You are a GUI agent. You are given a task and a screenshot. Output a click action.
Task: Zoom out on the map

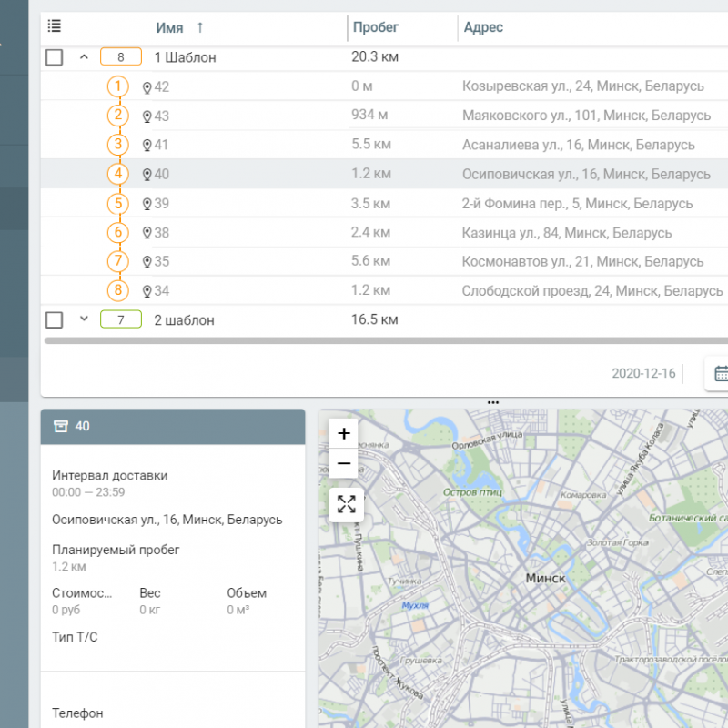click(x=343, y=462)
